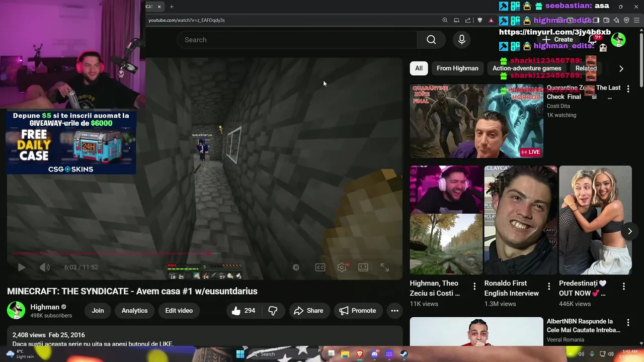The image size is (644, 362).
Task: Open the Create button
Action: pos(557,40)
